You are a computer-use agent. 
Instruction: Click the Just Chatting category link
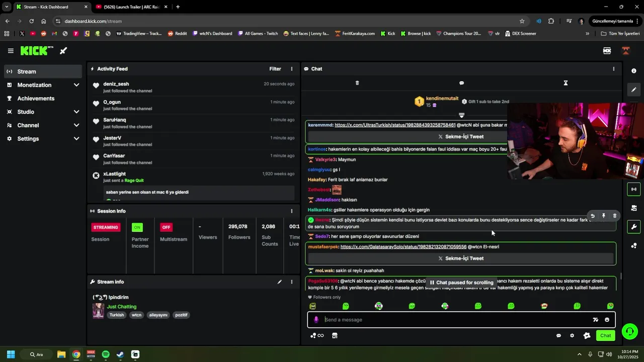[121, 307]
